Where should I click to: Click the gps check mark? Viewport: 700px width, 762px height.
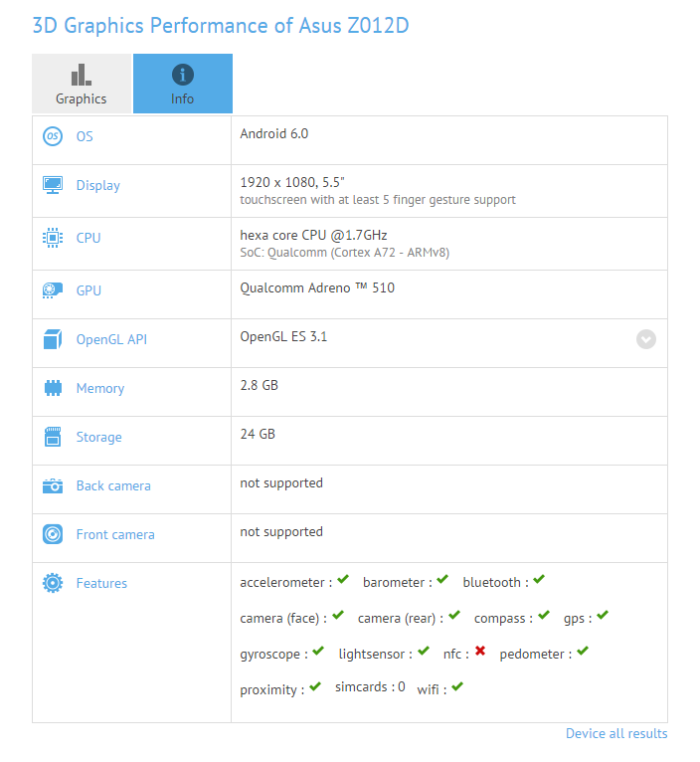[603, 615]
